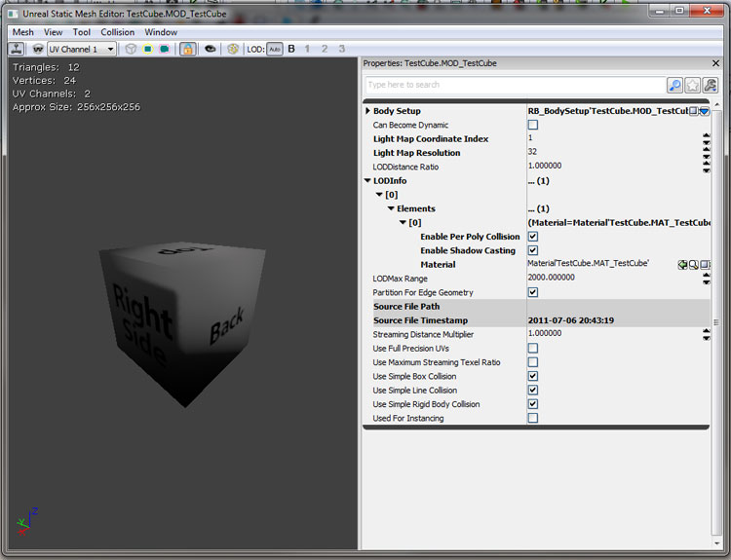The height and width of the screenshot is (560, 731).
Task: Uncheck Enable Per Poly Collision
Action: (533, 237)
